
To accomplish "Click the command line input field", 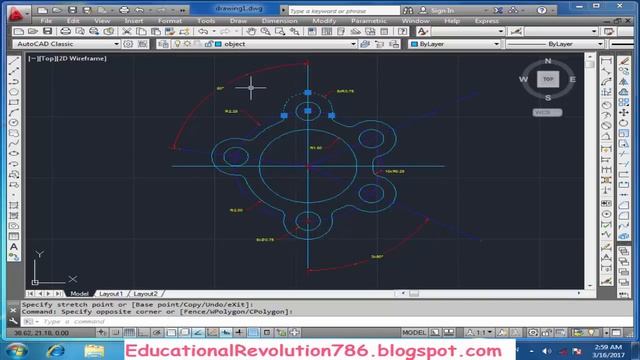I will coord(327,322).
